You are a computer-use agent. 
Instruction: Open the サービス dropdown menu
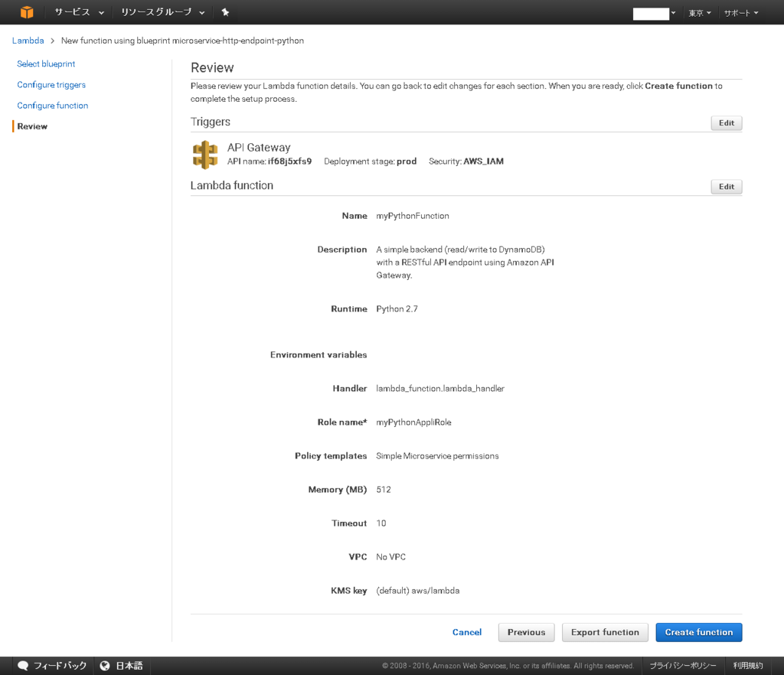(x=79, y=12)
